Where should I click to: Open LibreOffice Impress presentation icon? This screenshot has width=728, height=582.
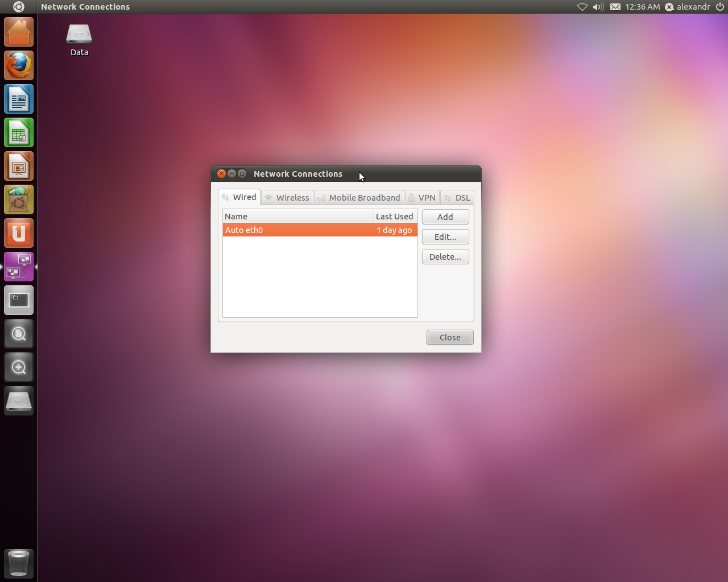pyautogui.click(x=19, y=167)
